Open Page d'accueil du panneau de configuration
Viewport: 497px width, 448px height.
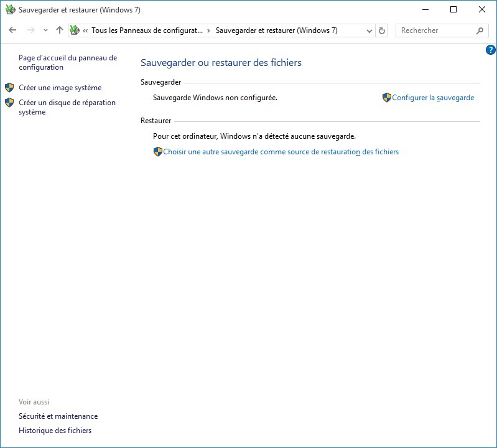(68, 62)
